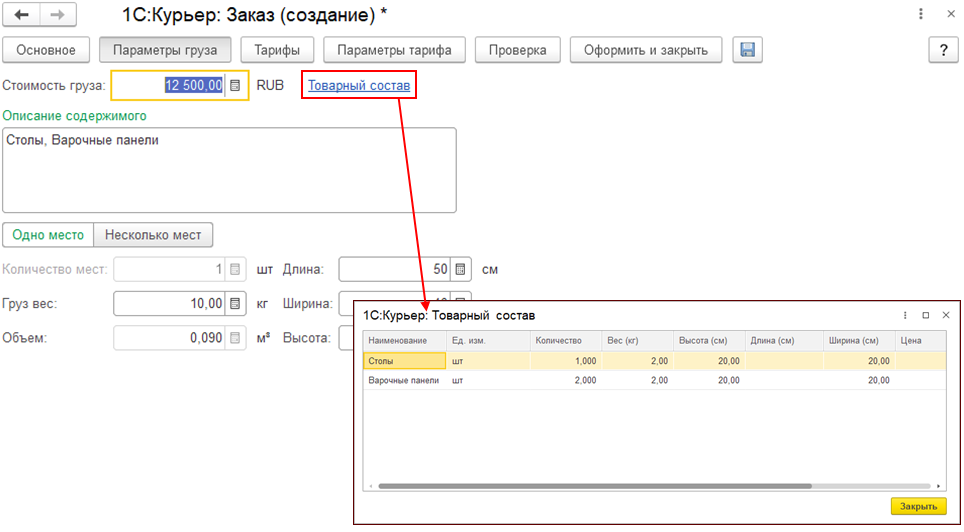964x532 pixels.
Task: Open Товарный состав window three-dot menu
Action: pyautogui.click(x=905, y=316)
